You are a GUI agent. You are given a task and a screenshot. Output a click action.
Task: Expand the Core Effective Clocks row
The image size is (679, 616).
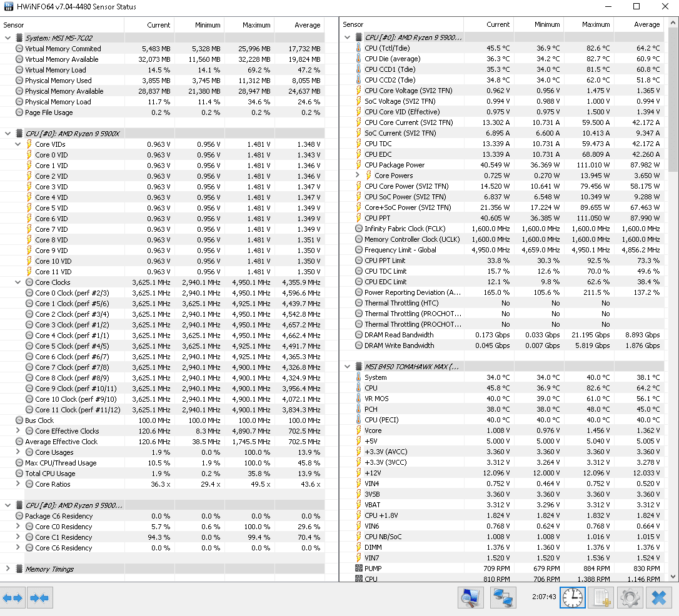[18, 431]
